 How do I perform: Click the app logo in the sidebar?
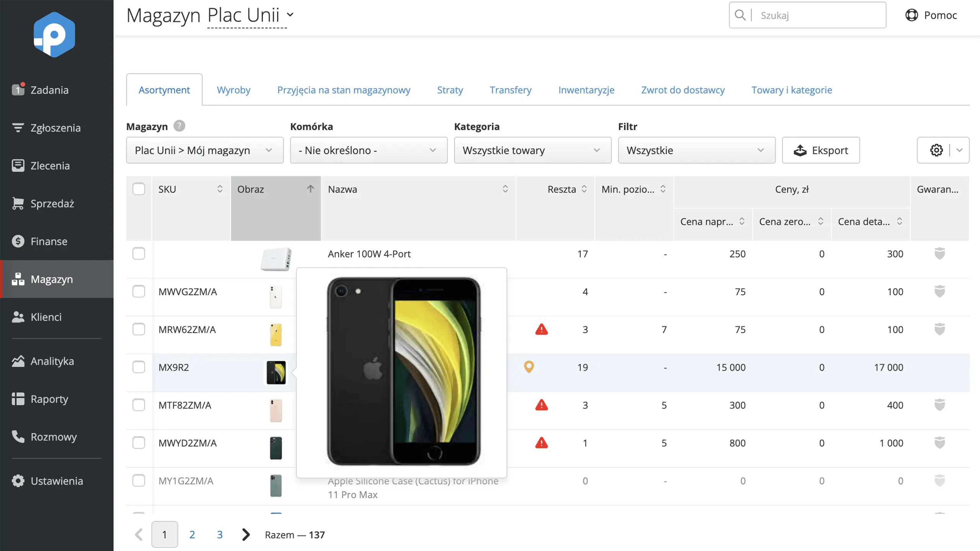(54, 35)
